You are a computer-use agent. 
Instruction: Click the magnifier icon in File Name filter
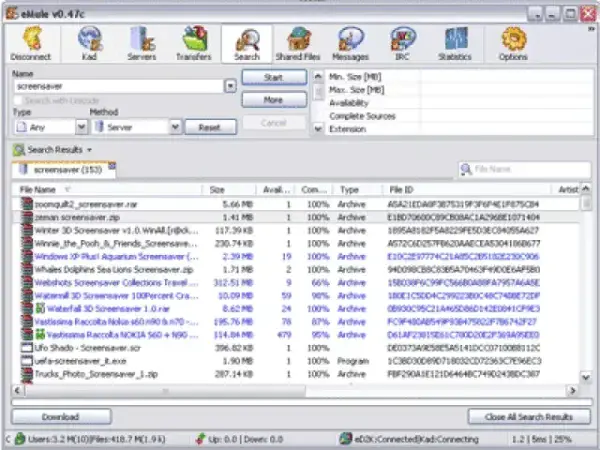(466, 169)
